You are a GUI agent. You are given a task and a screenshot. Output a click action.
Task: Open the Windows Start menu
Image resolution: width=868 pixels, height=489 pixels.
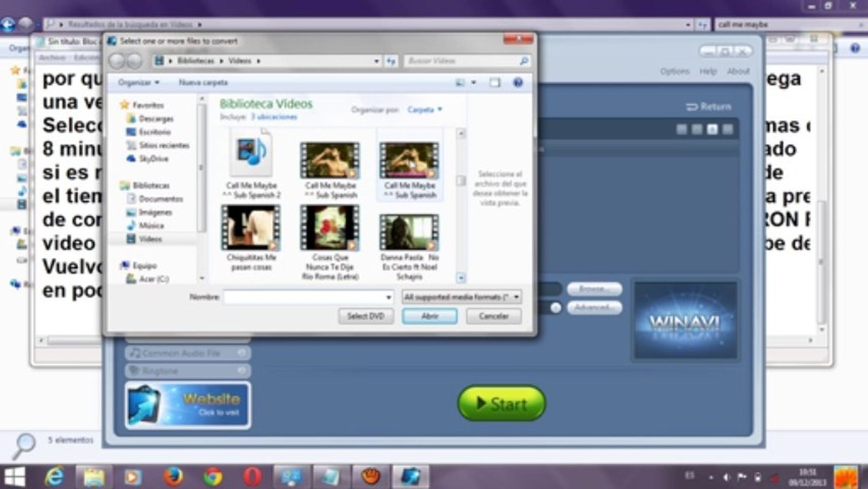click(14, 476)
